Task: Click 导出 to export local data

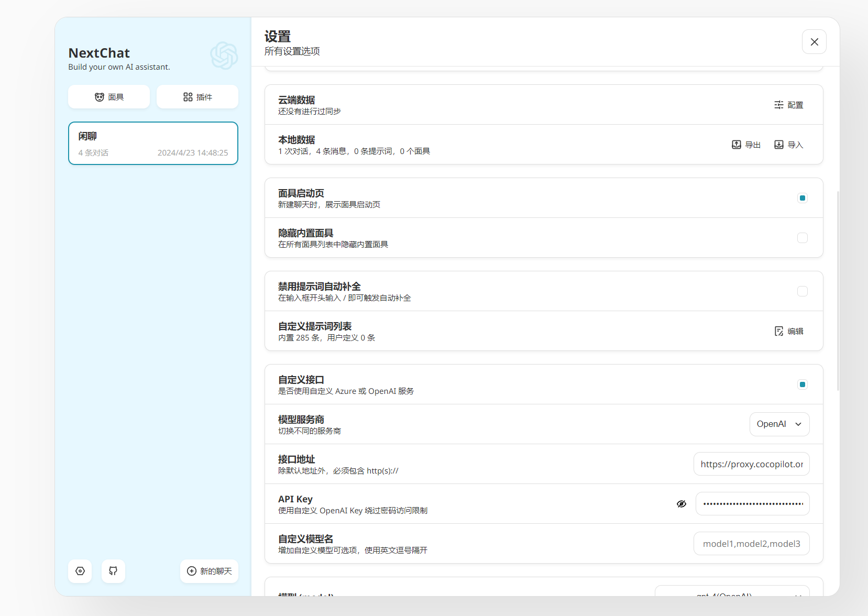Action: click(x=746, y=145)
